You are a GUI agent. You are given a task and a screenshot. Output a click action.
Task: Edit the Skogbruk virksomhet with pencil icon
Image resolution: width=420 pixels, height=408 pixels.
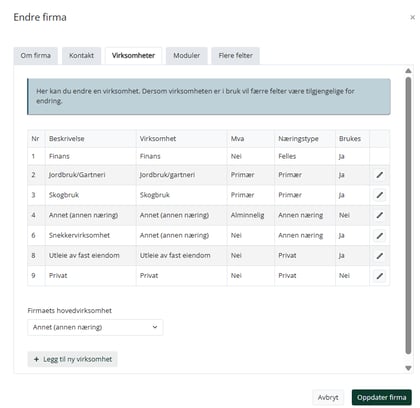pyautogui.click(x=379, y=195)
